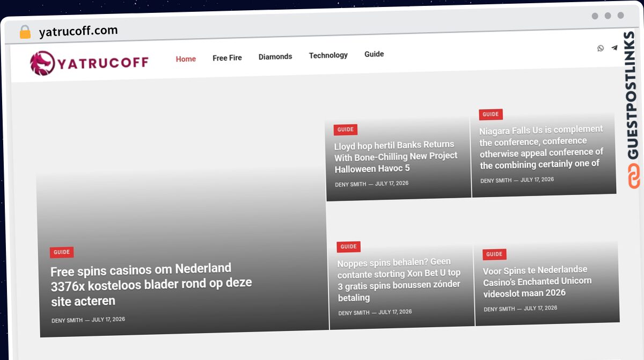The width and height of the screenshot is (644, 360).
Task: Click DENY SMITH author on Lloyd Banks card
Action: [x=350, y=184]
